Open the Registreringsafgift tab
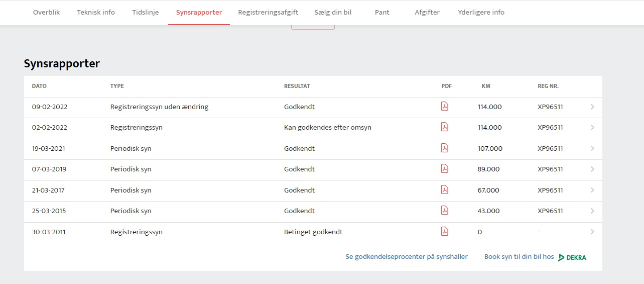Screen dimensions: 644x284 [268, 12]
